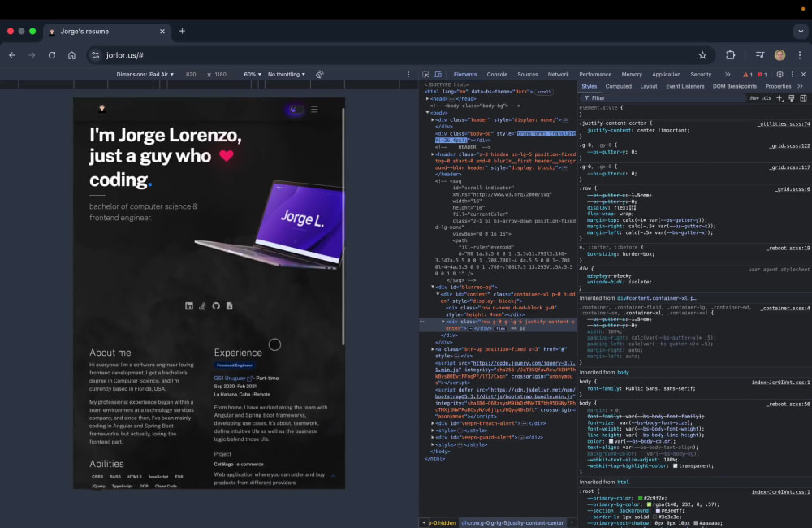Navigate back in browser history
812x528 pixels.
click(12, 55)
